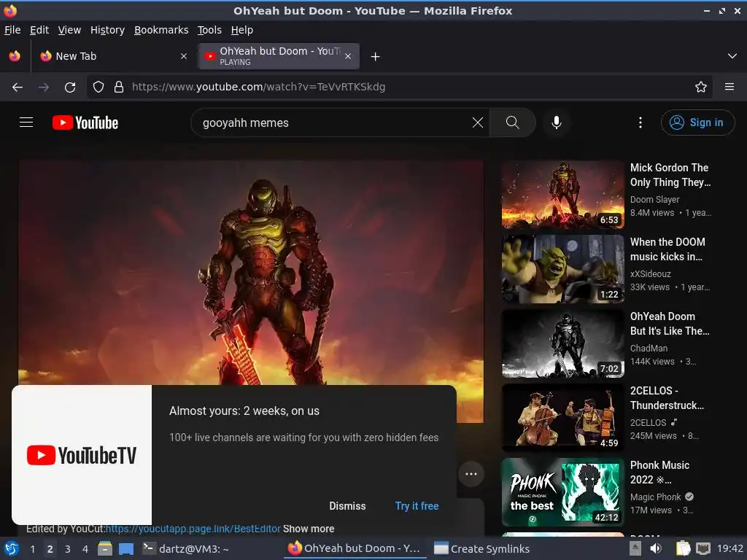Open the file manager taskbar icon

pos(105,549)
